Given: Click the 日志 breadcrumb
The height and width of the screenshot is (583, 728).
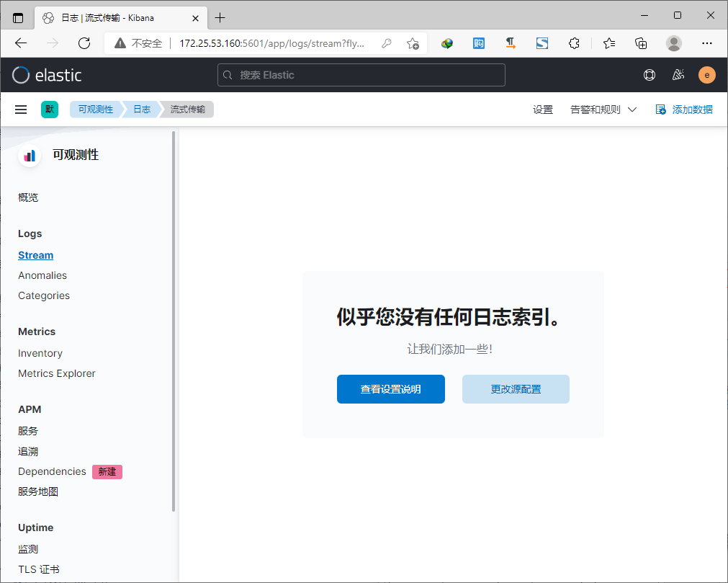Looking at the screenshot, I should tap(142, 110).
